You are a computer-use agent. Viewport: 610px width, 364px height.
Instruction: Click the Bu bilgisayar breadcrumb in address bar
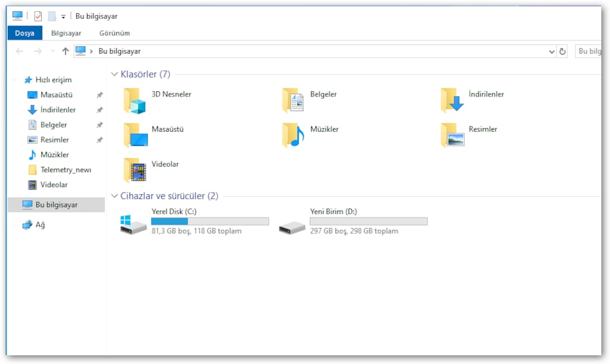pyautogui.click(x=119, y=51)
